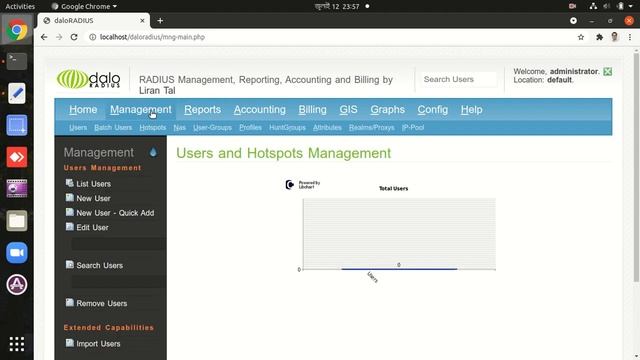Click the browser address bar

(x=331, y=37)
